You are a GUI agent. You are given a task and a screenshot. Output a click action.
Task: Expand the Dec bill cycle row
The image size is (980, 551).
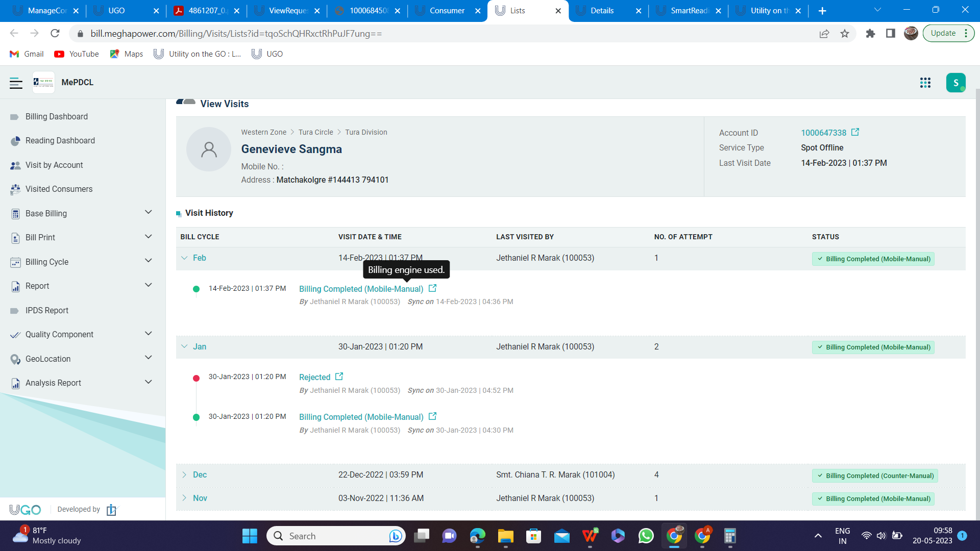coord(184,474)
